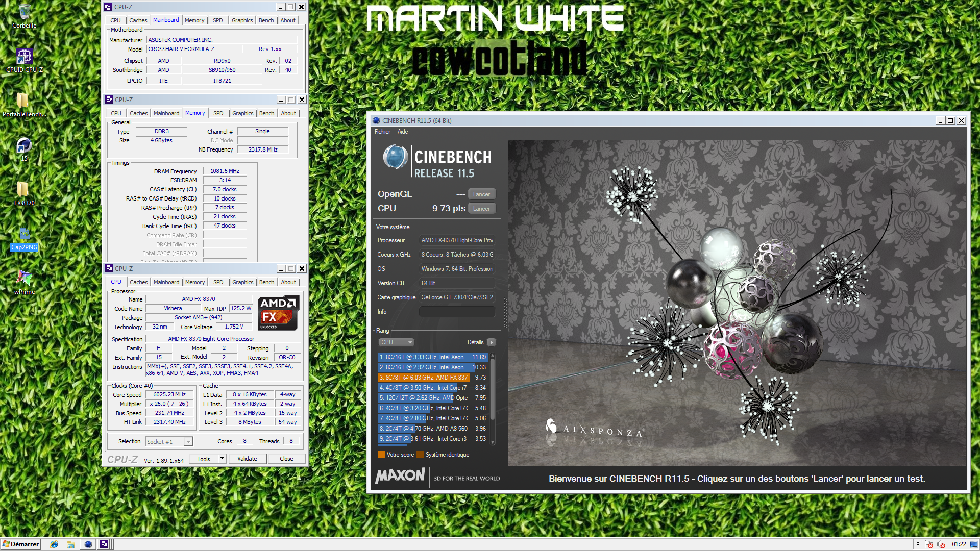Open the Aide menu in Cinebench
Viewport: 980px width, 551px height.
tap(403, 132)
